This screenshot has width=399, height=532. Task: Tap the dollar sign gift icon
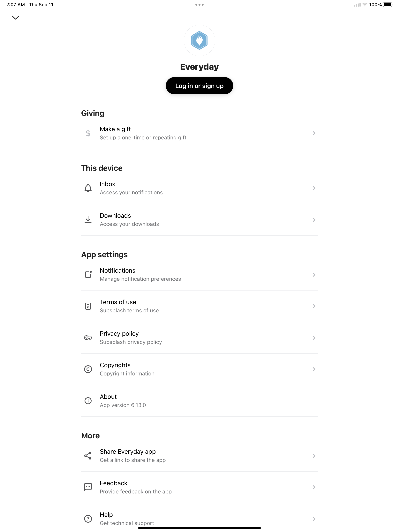(88, 133)
